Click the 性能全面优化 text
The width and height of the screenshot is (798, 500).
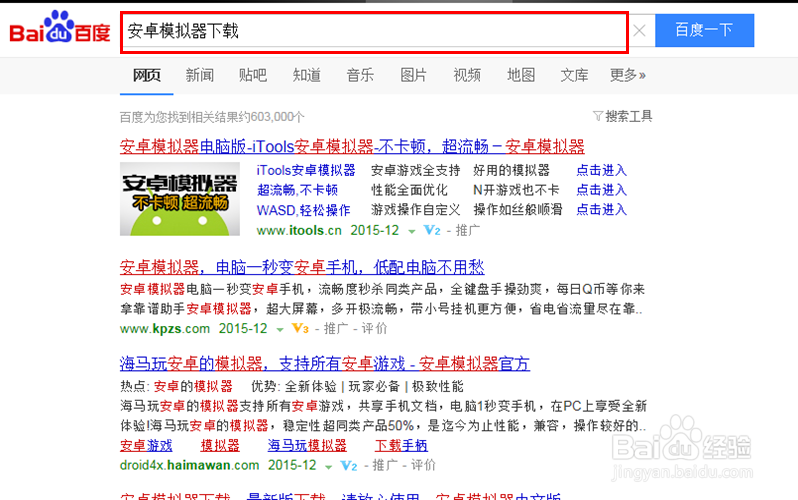click(409, 190)
